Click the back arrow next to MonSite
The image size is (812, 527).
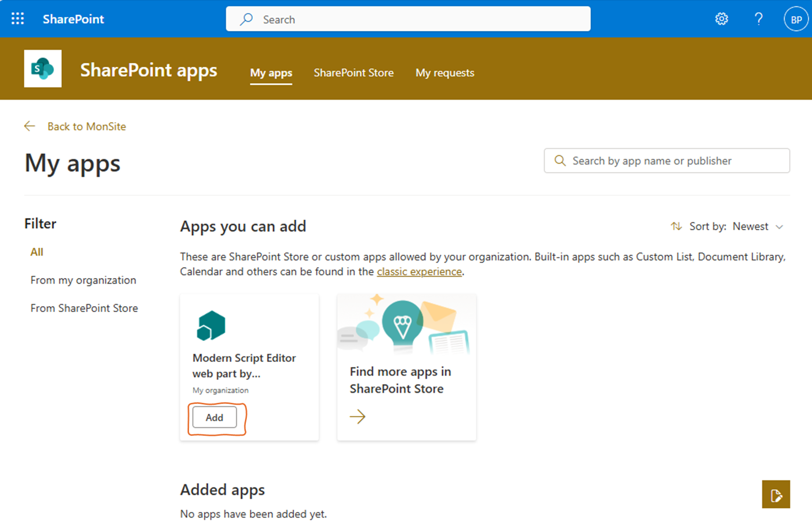pyautogui.click(x=29, y=126)
